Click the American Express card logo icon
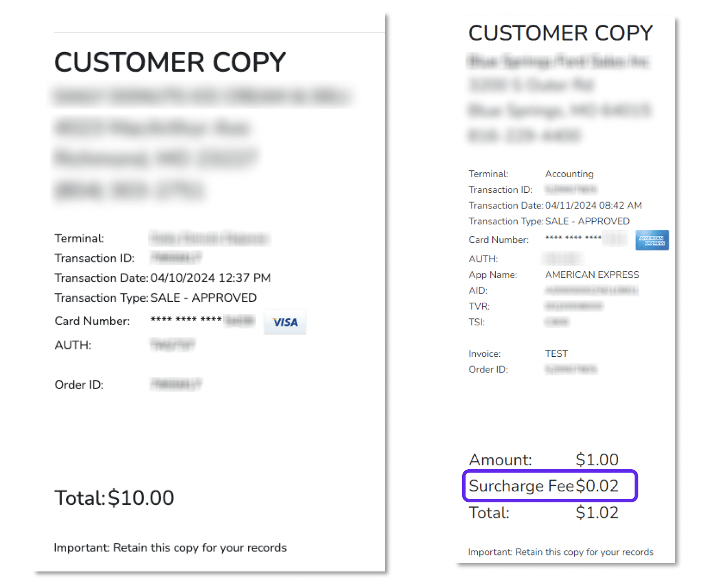The height and width of the screenshot is (588, 711). click(652, 240)
